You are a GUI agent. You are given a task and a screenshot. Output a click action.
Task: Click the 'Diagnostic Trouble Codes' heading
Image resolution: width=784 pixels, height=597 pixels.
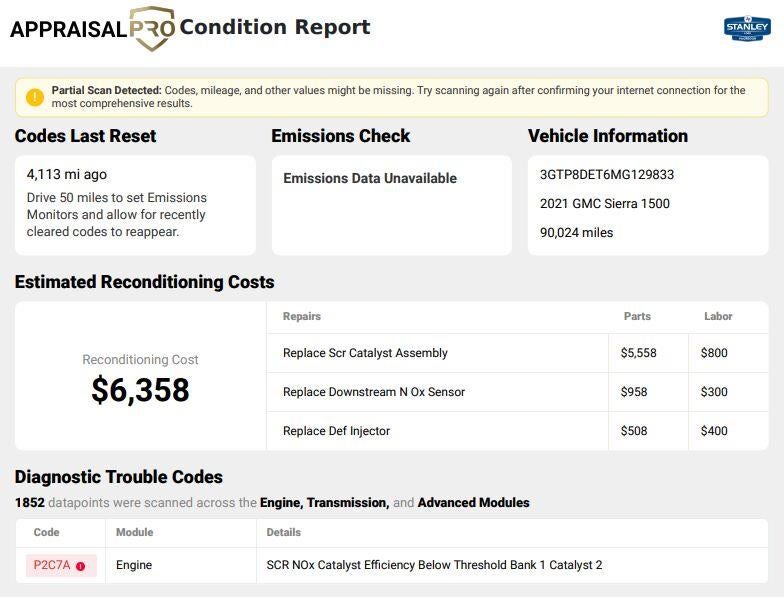118,477
